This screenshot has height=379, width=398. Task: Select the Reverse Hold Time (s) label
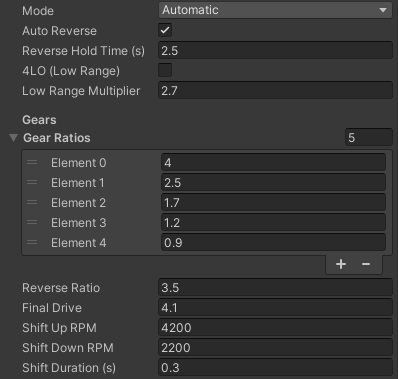point(83,51)
